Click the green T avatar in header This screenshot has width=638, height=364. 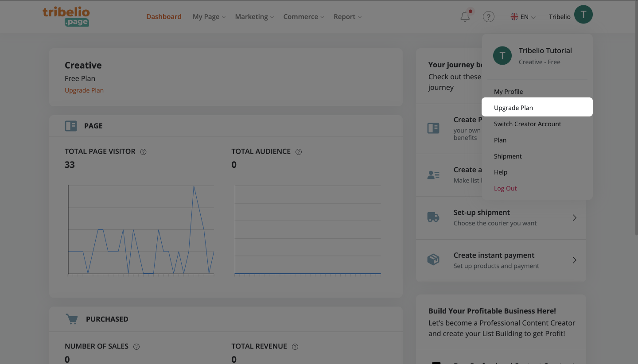583,15
